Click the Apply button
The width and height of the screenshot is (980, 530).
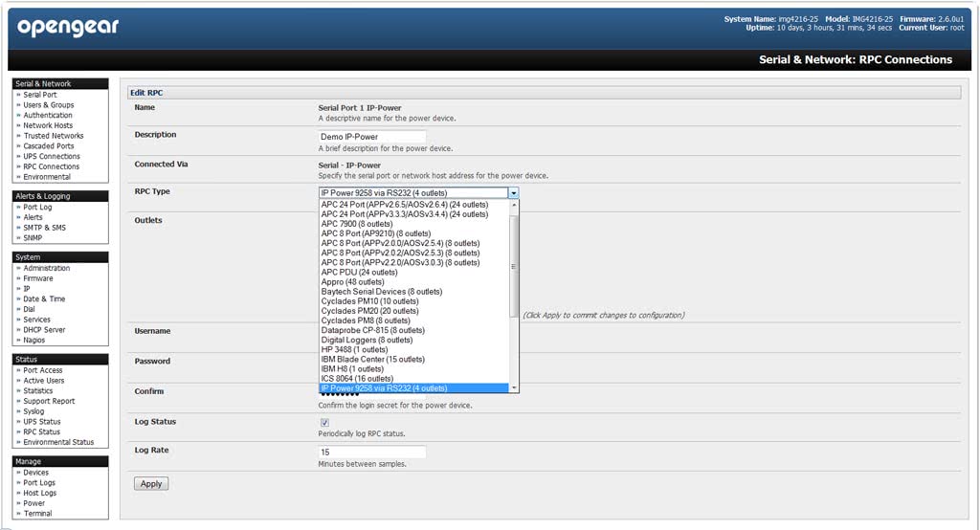(x=151, y=484)
